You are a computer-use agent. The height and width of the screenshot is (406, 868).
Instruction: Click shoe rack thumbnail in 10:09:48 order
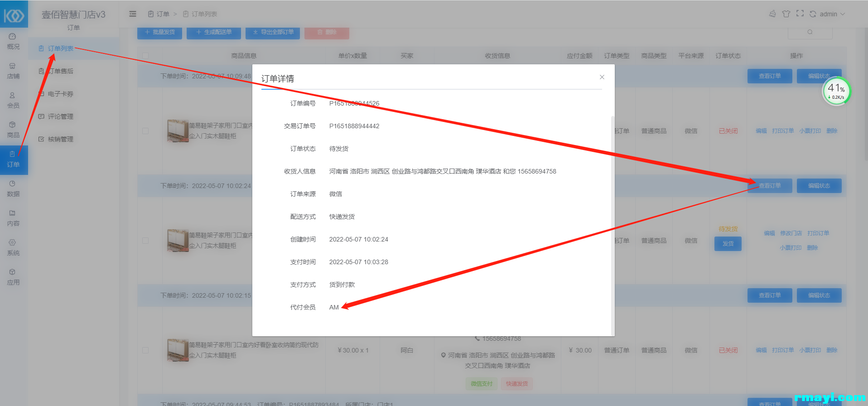click(x=178, y=131)
